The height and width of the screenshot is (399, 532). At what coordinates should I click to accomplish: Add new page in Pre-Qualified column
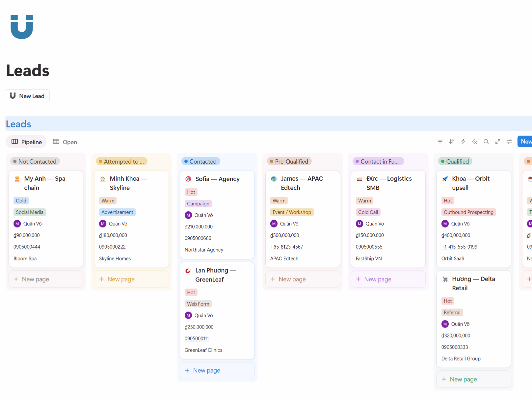(x=303, y=279)
